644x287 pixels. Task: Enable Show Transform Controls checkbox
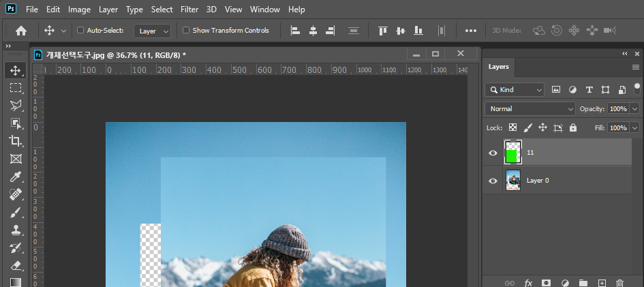click(x=186, y=30)
